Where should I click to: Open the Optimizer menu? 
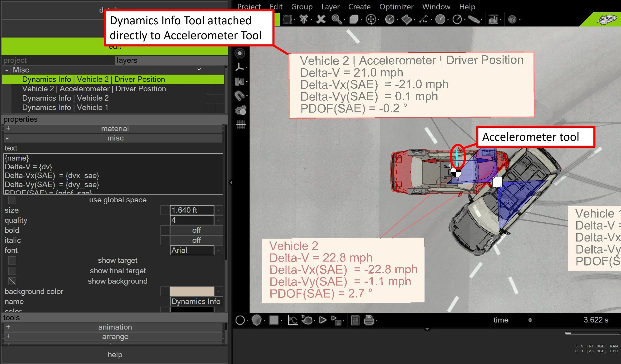(396, 7)
